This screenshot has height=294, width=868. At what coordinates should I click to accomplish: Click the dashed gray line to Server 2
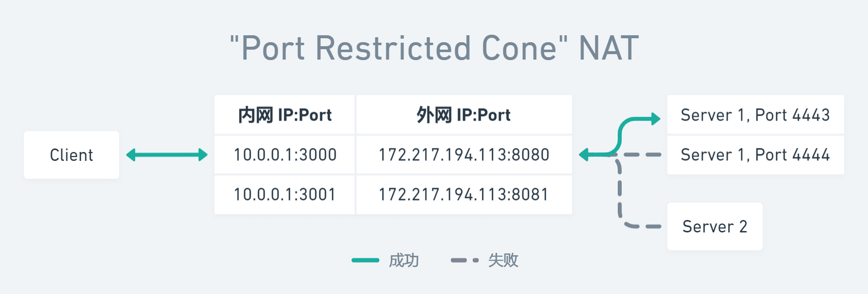[620, 199]
